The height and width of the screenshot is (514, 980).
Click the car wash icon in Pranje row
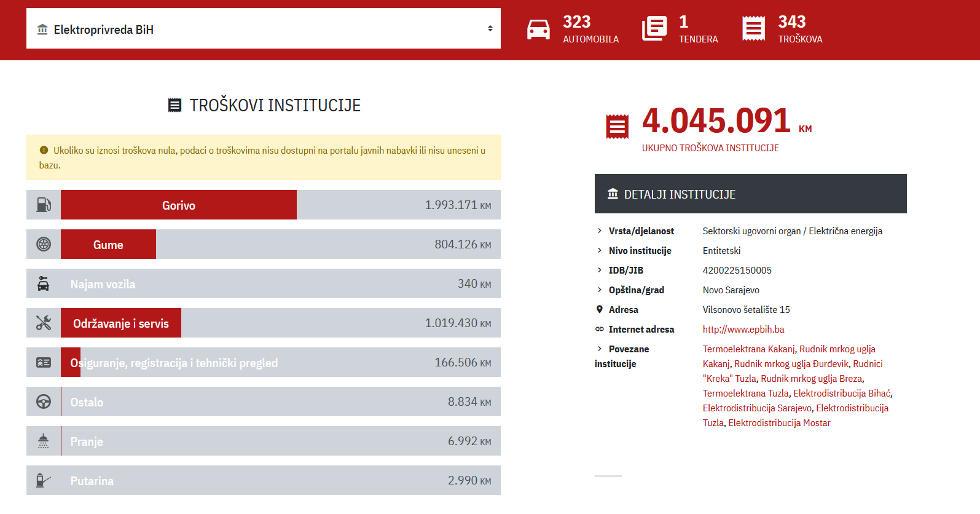pyautogui.click(x=44, y=441)
